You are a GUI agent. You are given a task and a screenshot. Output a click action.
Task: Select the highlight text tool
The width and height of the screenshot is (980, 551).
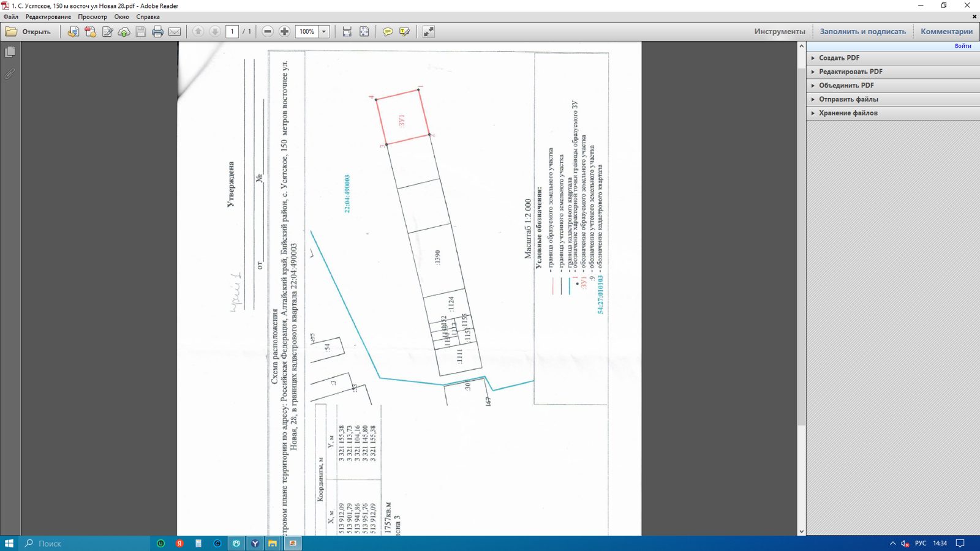pyautogui.click(x=404, y=32)
